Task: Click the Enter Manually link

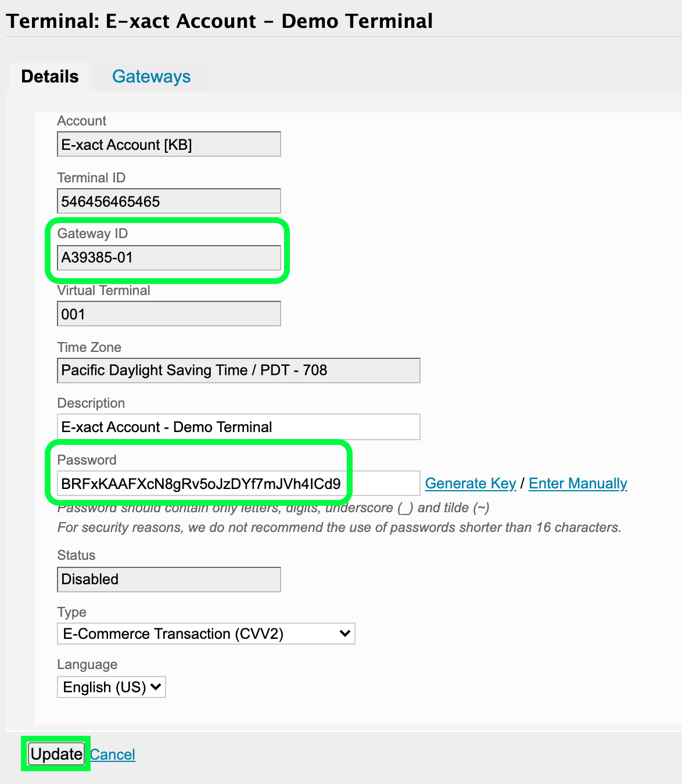Action: [x=577, y=483]
